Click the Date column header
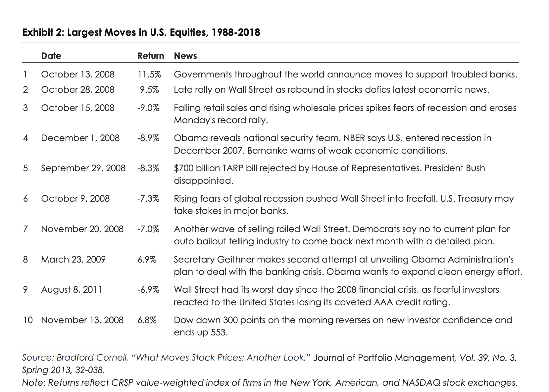This screenshot has height=392, width=549. [51, 56]
